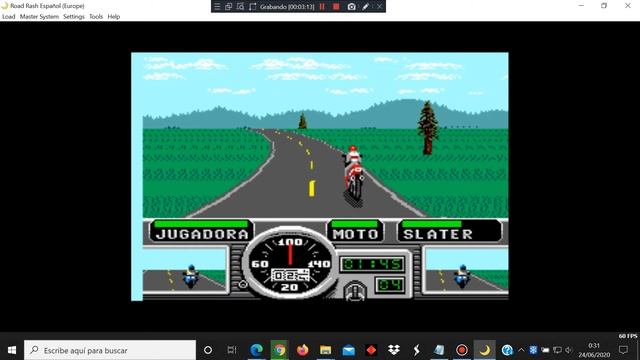Launch Microsoft Edge from taskbar

coord(256,350)
